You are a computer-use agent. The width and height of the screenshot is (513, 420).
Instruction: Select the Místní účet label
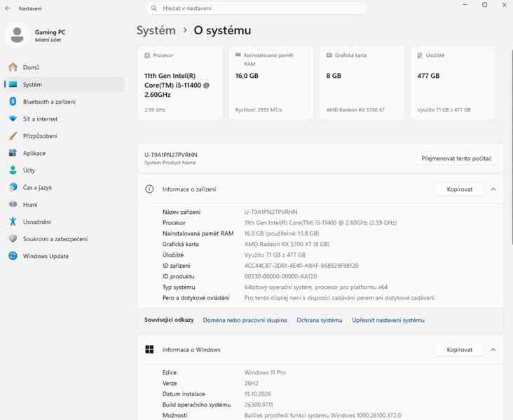[48, 39]
